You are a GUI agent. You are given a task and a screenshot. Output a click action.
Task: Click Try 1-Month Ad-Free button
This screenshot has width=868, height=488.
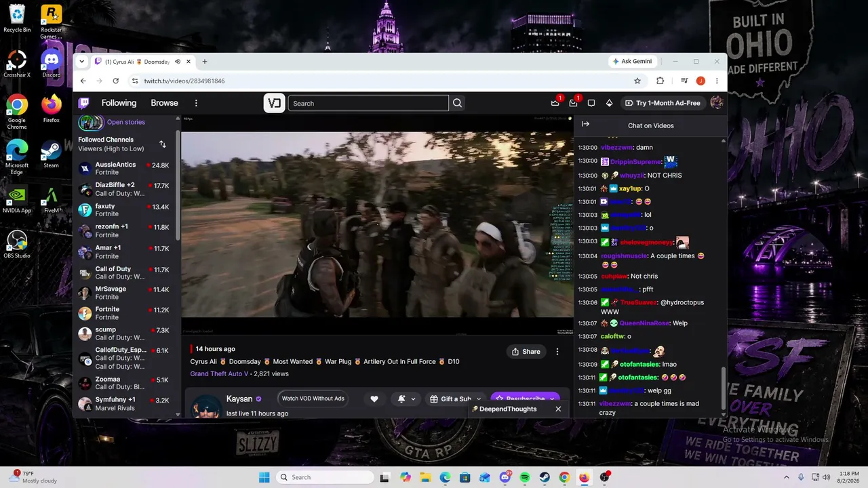click(x=663, y=103)
